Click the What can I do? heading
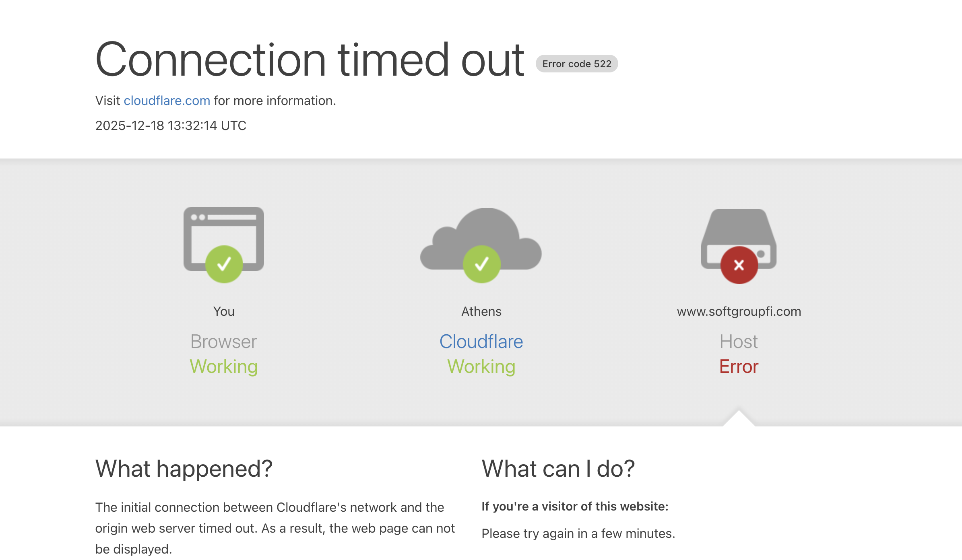Screen dimensions: 962x560 (558, 469)
